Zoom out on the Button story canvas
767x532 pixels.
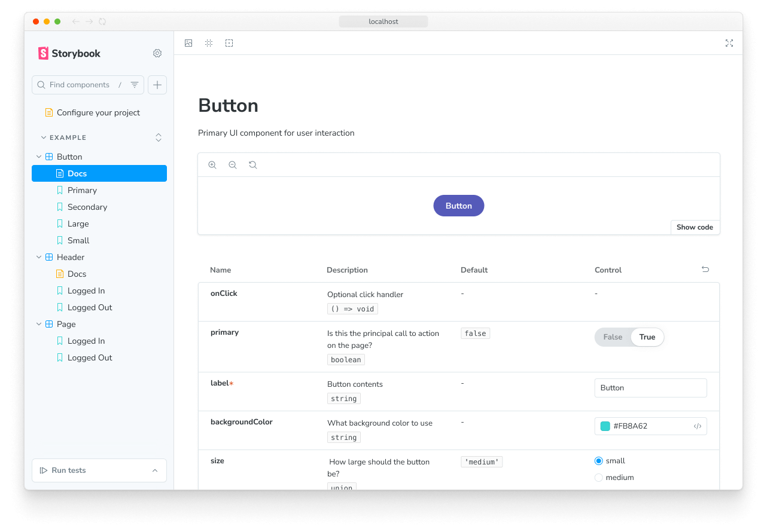(232, 164)
